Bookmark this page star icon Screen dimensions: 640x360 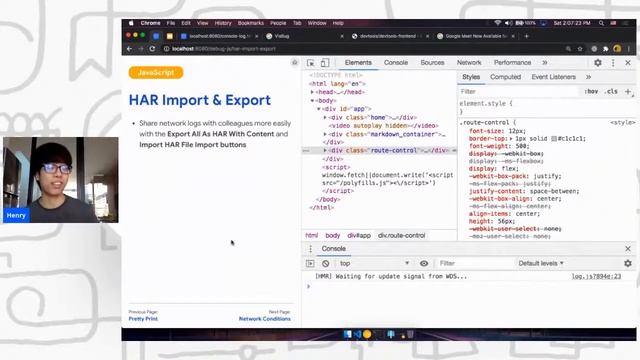[580, 49]
